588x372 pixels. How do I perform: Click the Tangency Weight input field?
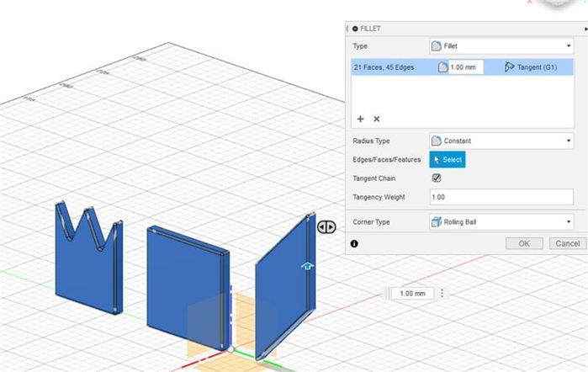(x=501, y=197)
